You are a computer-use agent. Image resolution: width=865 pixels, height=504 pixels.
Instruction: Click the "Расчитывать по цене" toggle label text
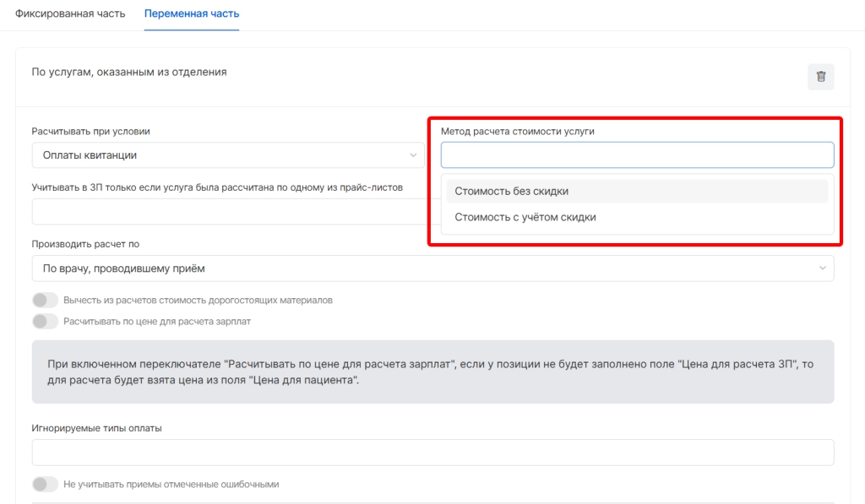157,321
